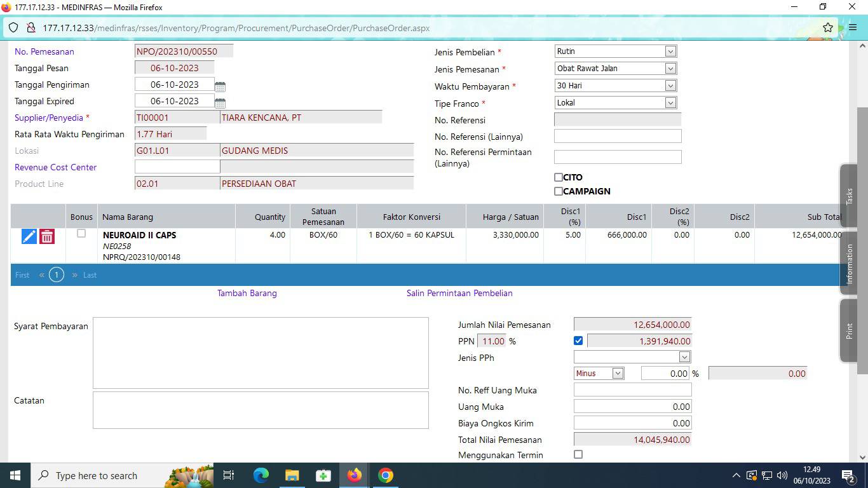Viewport: 868px width, 488px height.
Task: Click the Tanggal Expired date field
Action: [x=174, y=101]
